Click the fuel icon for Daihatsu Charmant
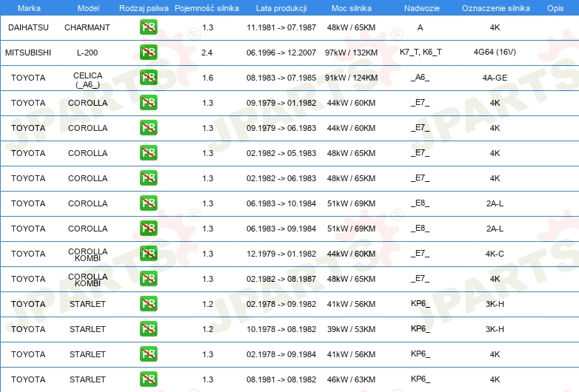 (x=148, y=27)
